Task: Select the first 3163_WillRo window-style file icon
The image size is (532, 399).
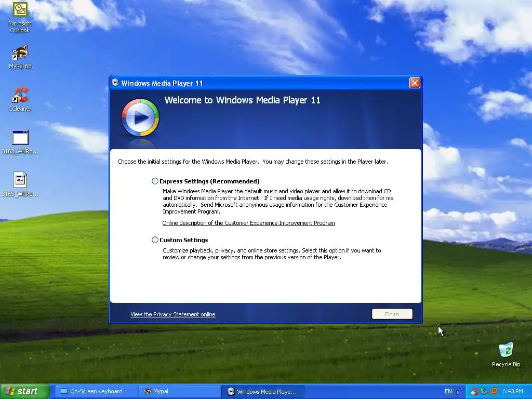Action: (20, 142)
